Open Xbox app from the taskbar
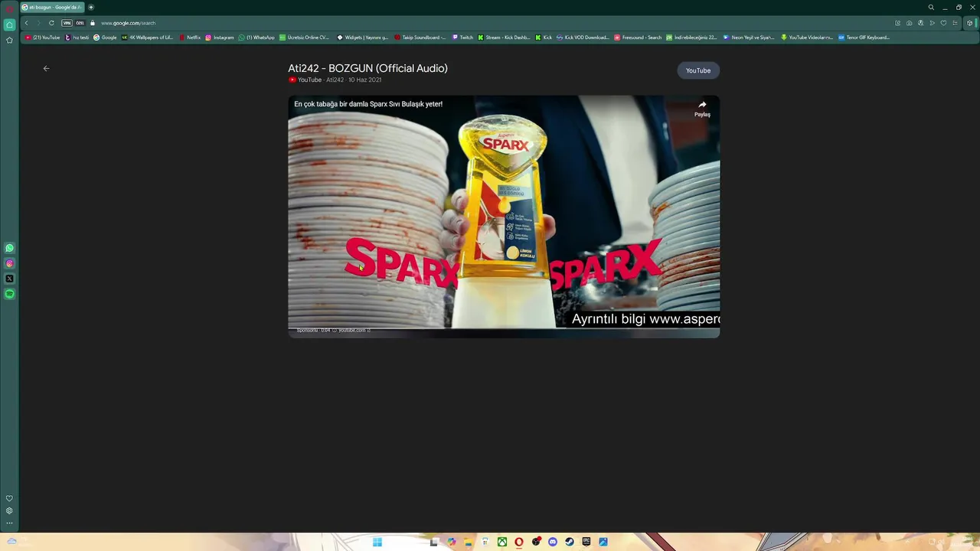Screen dimensions: 980x551 (x=502, y=542)
